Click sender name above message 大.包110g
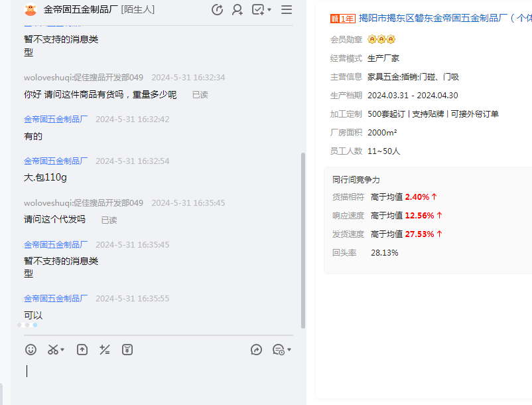The width and height of the screenshot is (532, 405). click(x=56, y=161)
